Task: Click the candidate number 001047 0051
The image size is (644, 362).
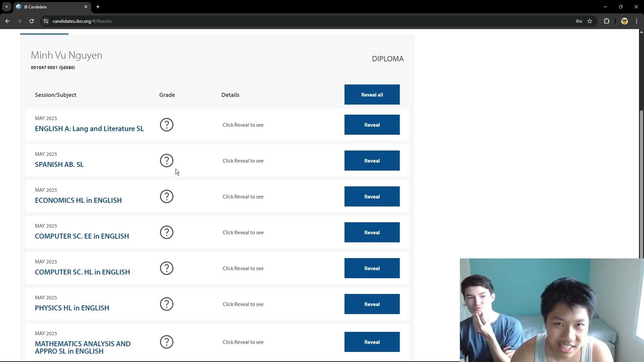Action: click(53, 67)
